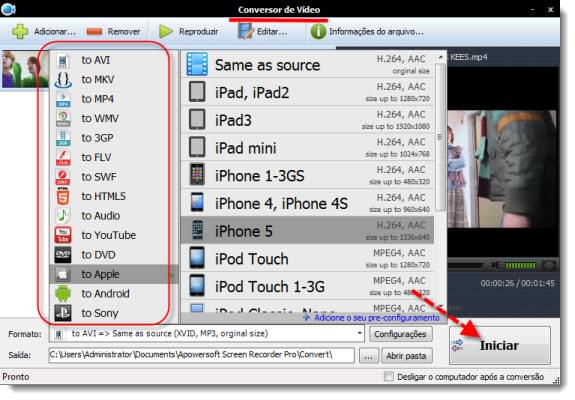Screen dimensions: 575x400
Task: Open the Formato dropdown arrow
Action: [x=359, y=334]
